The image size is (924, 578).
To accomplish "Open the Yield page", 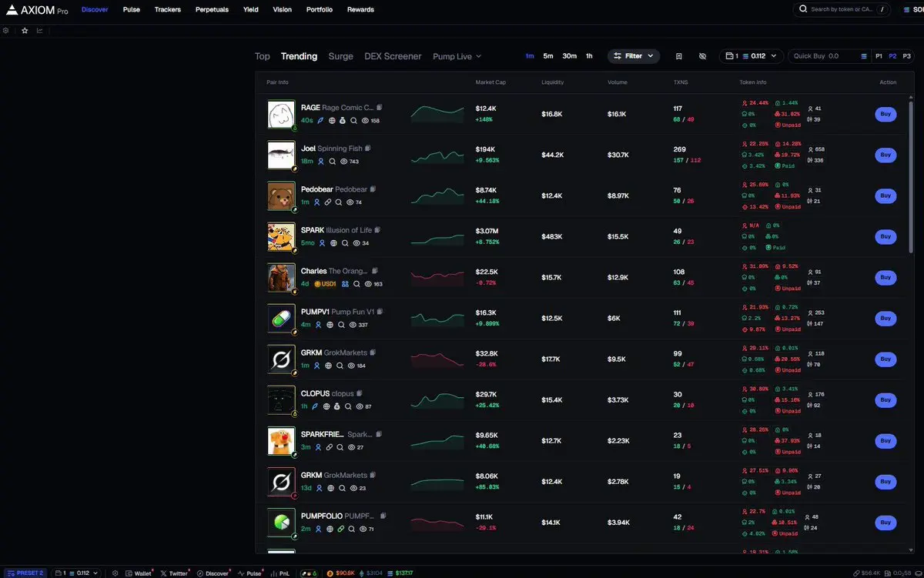I will click(x=251, y=10).
